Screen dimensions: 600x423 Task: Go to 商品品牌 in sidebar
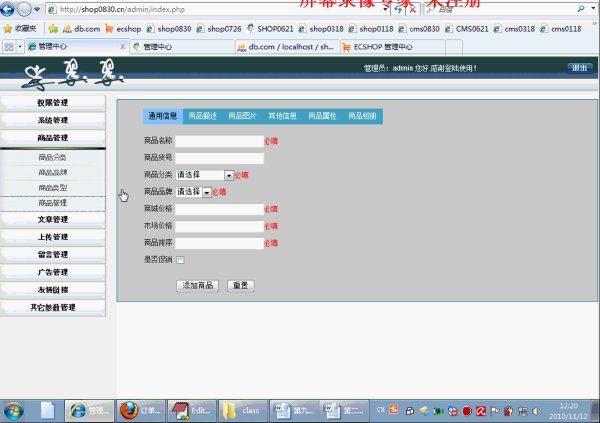point(53,172)
